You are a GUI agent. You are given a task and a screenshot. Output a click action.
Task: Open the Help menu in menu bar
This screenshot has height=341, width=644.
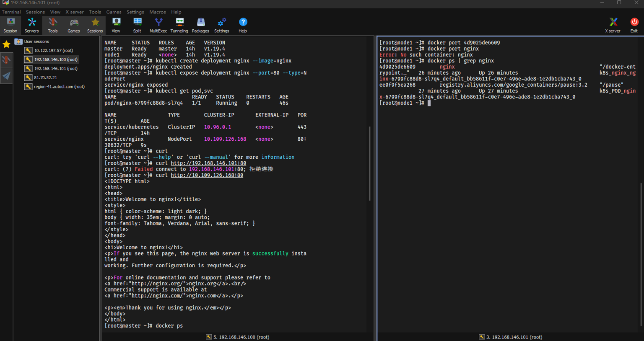pos(176,12)
